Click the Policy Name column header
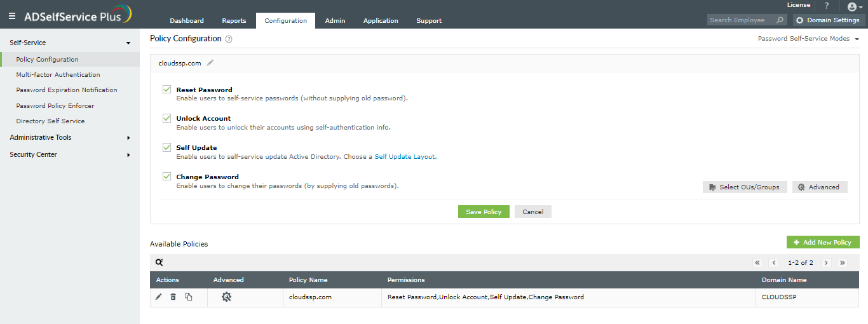The image size is (868, 324). [308, 280]
